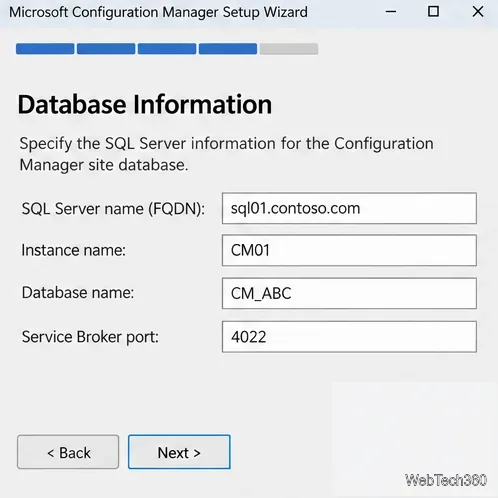Click the Next > button
This screenshot has height=498, width=498.
(x=179, y=452)
